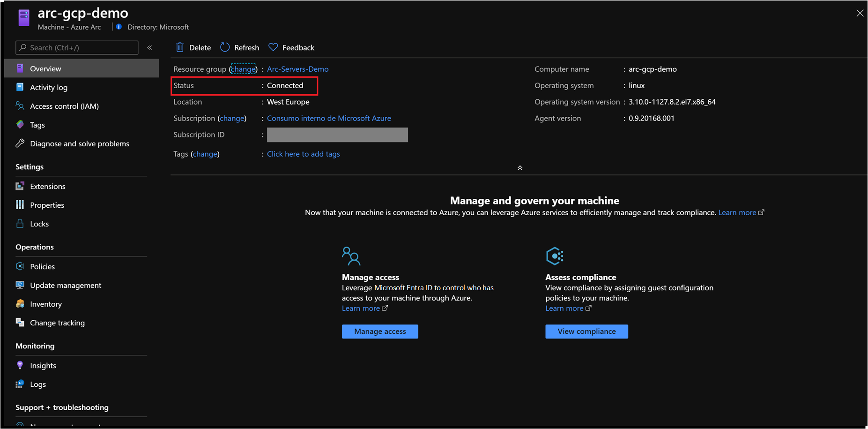Click OS version 3.10.0-1127.8.2.el7.x86_64 value
This screenshot has height=429, width=868.
[x=672, y=102]
